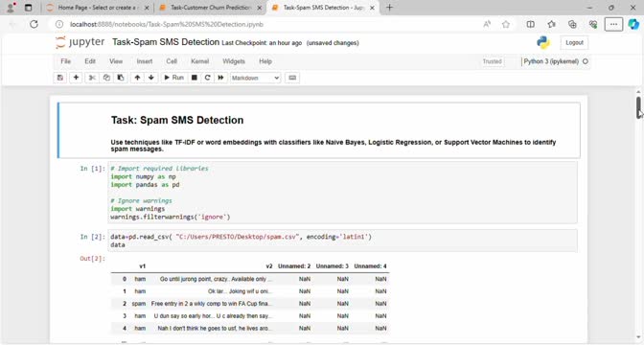The image size is (644, 345).
Task: View site information icon in address bar
Action: pyautogui.click(x=59, y=24)
